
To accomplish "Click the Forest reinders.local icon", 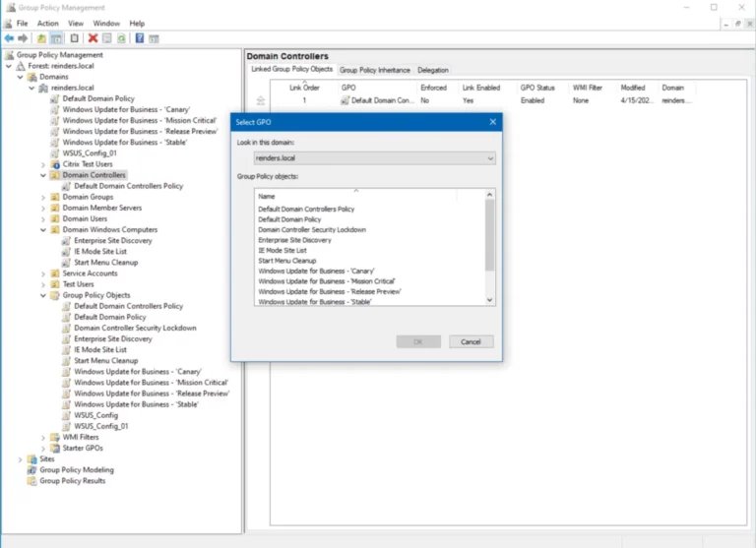I will [x=21, y=66].
